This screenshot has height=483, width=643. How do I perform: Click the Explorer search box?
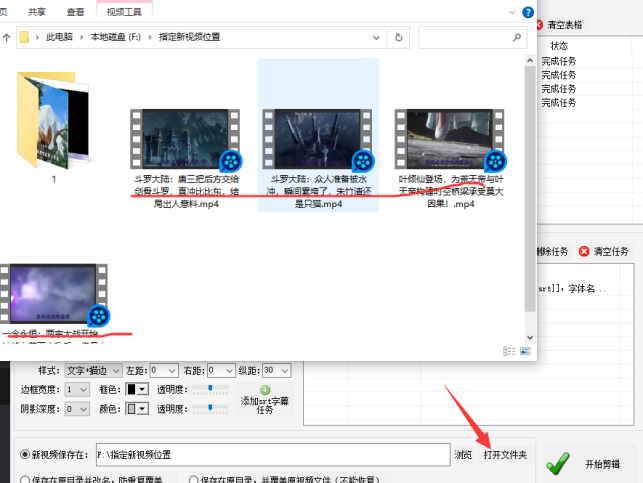click(472, 38)
